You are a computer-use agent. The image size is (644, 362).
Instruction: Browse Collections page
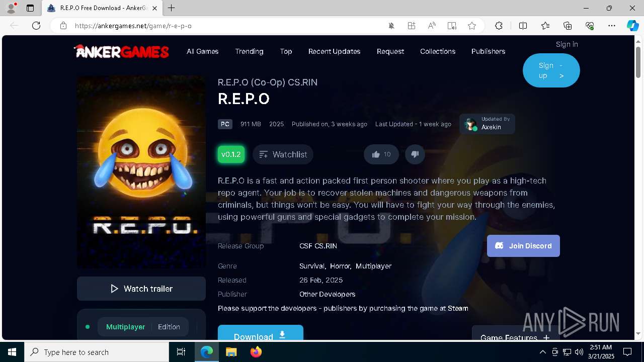(x=438, y=51)
